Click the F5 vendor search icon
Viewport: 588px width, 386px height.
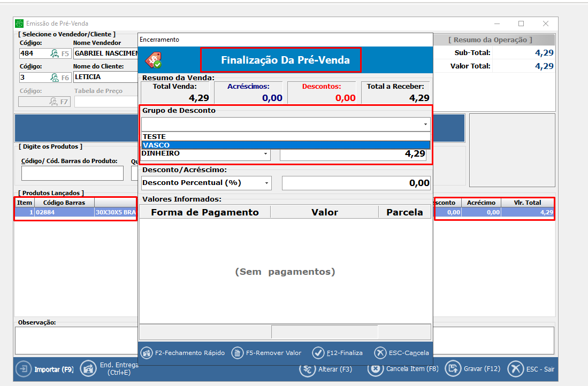tap(55, 53)
